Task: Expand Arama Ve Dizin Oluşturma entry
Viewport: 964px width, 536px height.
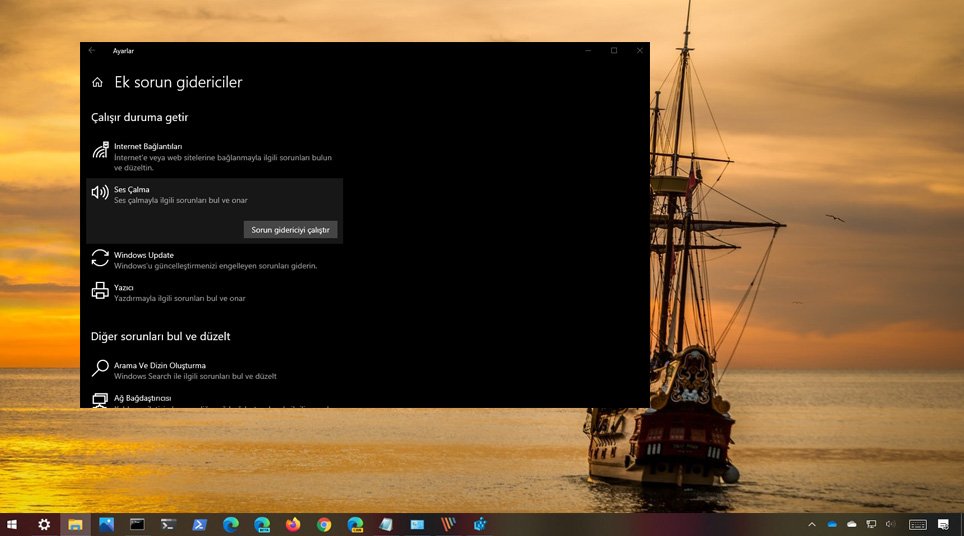Action: tap(160, 365)
